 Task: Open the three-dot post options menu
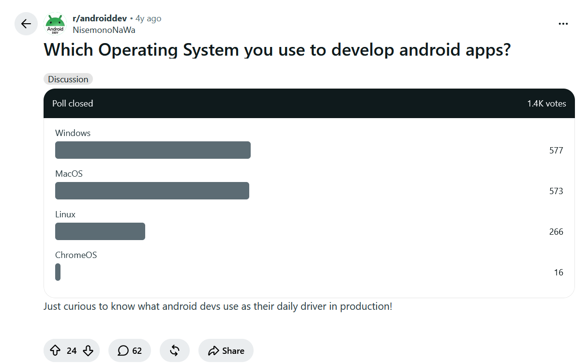pyautogui.click(x=563, y=24)
